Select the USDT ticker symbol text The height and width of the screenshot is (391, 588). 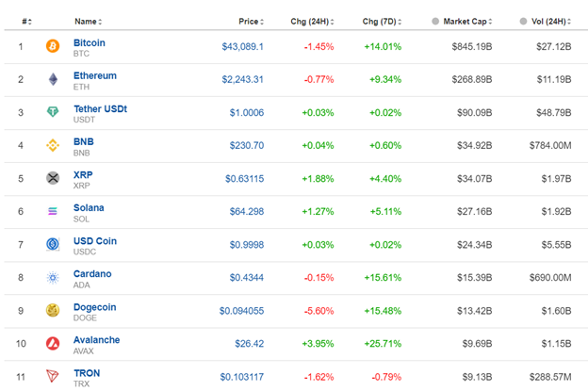click(85, 120)
